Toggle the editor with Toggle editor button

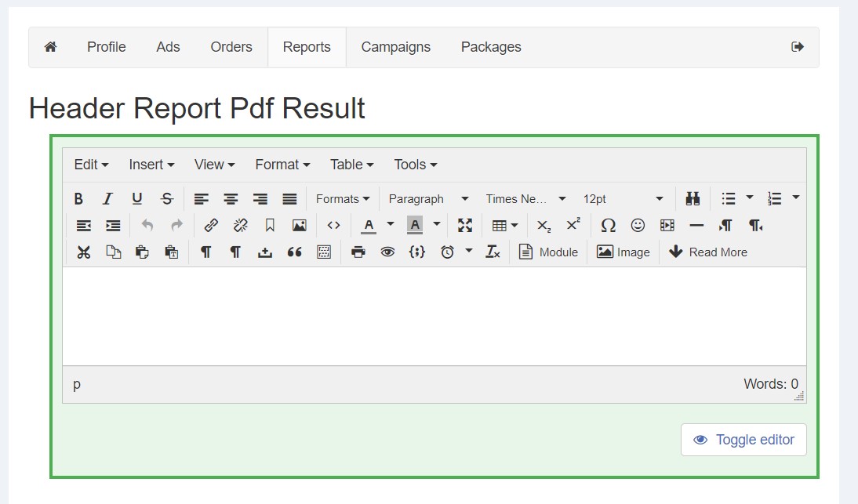(x=743, y=440)
